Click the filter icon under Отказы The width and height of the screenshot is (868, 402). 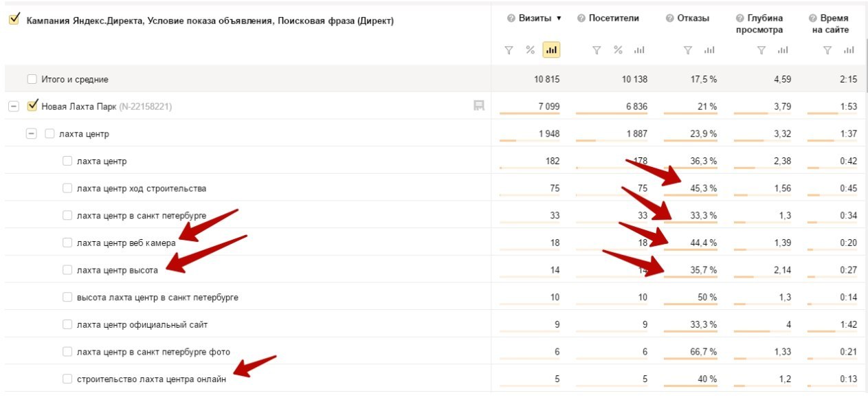point(688,49)
